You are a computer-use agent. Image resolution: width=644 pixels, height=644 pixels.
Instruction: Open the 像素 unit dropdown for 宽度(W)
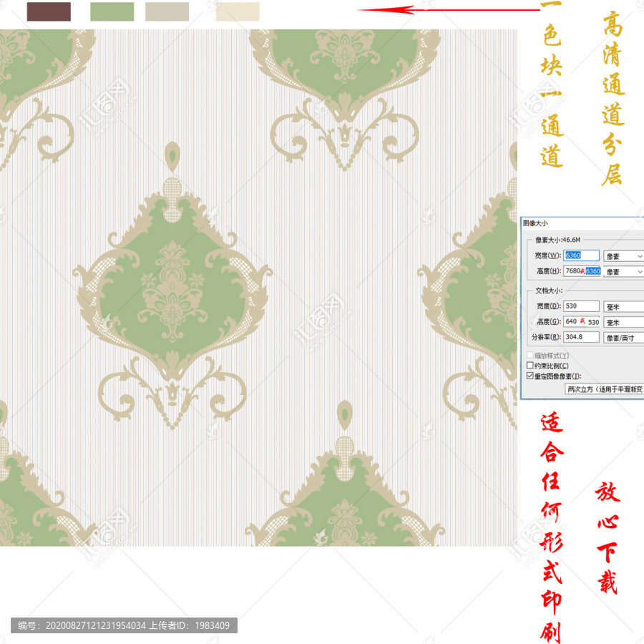click(623, 256)
